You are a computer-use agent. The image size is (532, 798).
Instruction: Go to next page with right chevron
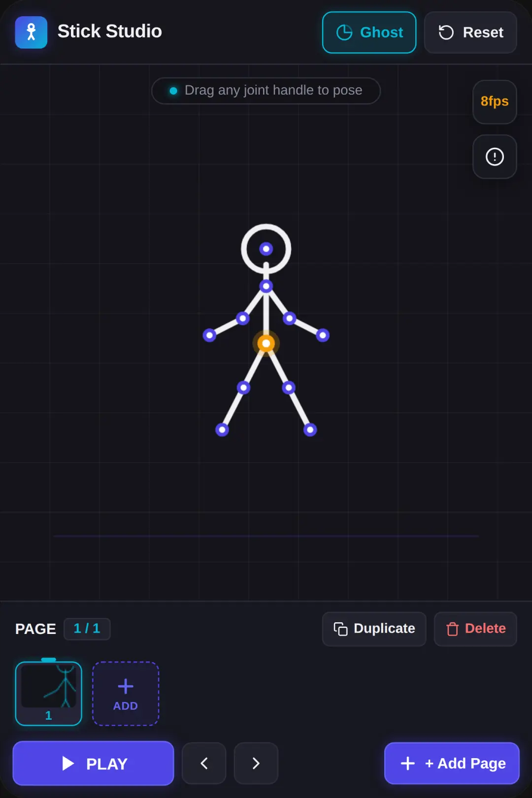[256, 764]
